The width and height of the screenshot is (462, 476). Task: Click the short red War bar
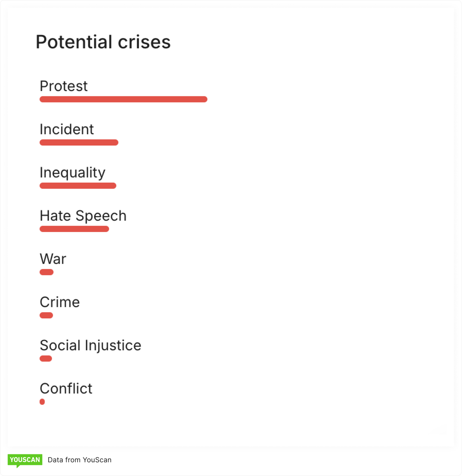click(47, 272)
